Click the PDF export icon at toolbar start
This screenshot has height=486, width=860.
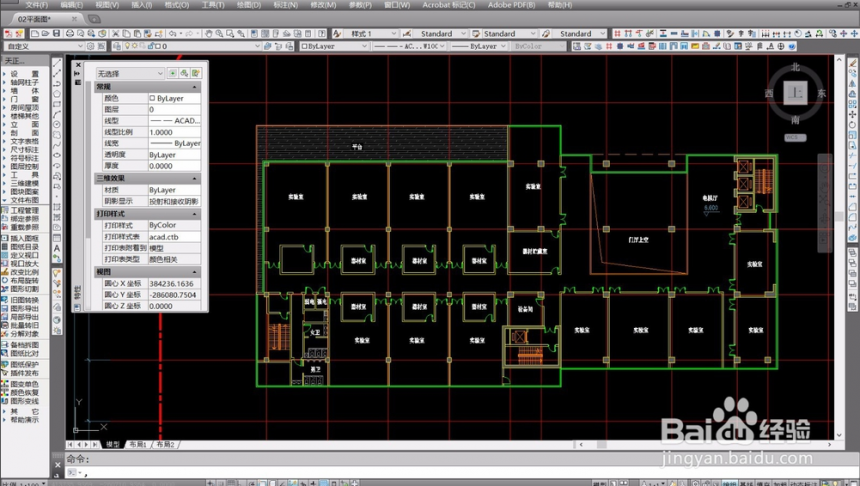click(9, 33)
